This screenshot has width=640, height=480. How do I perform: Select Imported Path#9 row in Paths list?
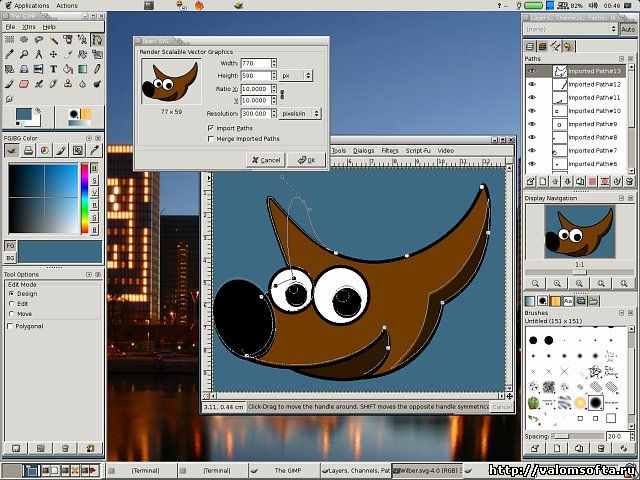pos(576,124)
